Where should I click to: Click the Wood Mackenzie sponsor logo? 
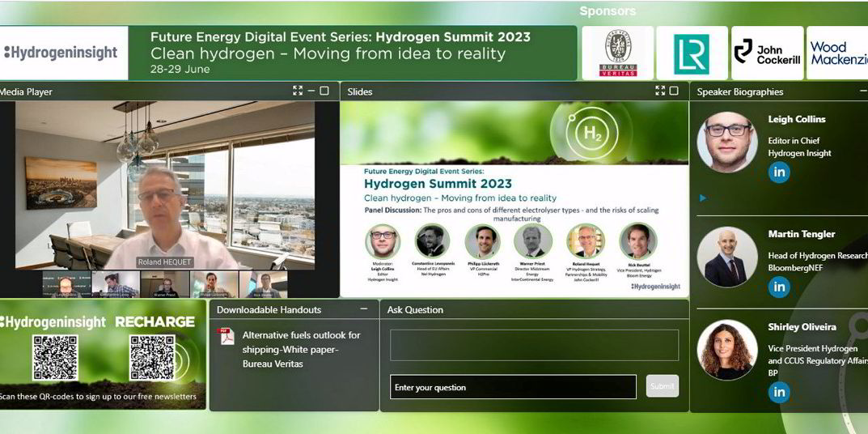(837, 53)
